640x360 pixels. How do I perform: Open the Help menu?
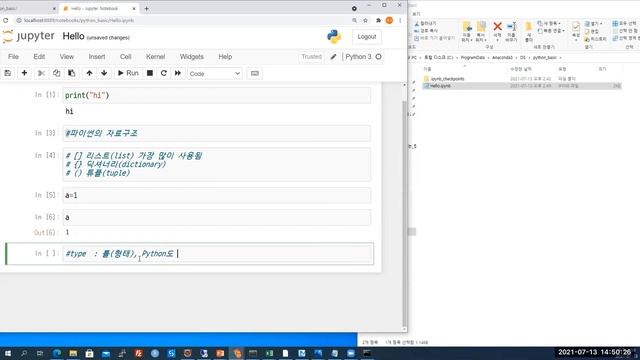(x=225, y=57)
